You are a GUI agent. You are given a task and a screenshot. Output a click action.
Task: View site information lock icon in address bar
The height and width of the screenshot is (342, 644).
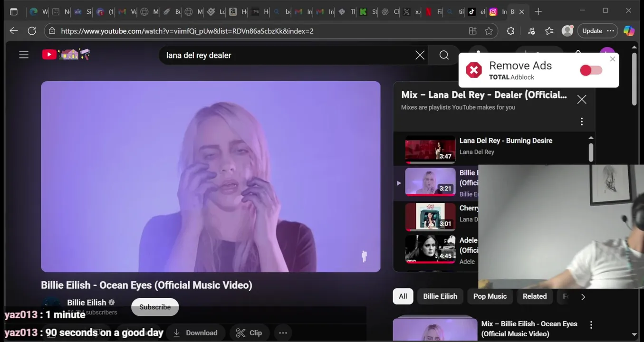[52, 31]
